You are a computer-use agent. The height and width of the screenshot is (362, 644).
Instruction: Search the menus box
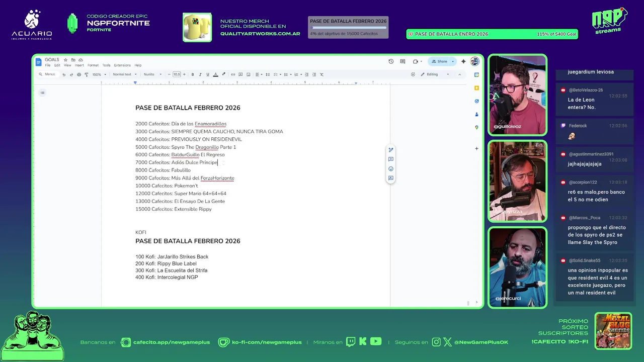tap(48, 74)
